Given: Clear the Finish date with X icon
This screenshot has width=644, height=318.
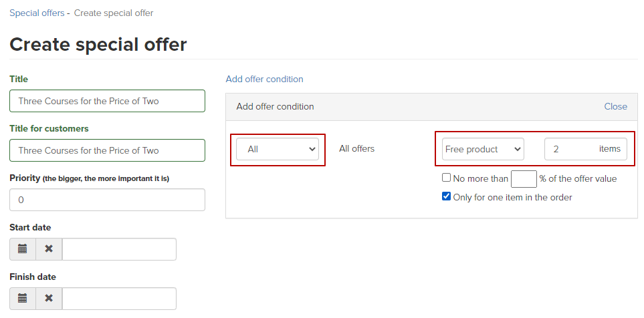Looking at the screenshot, I should (x=49, y=299).
